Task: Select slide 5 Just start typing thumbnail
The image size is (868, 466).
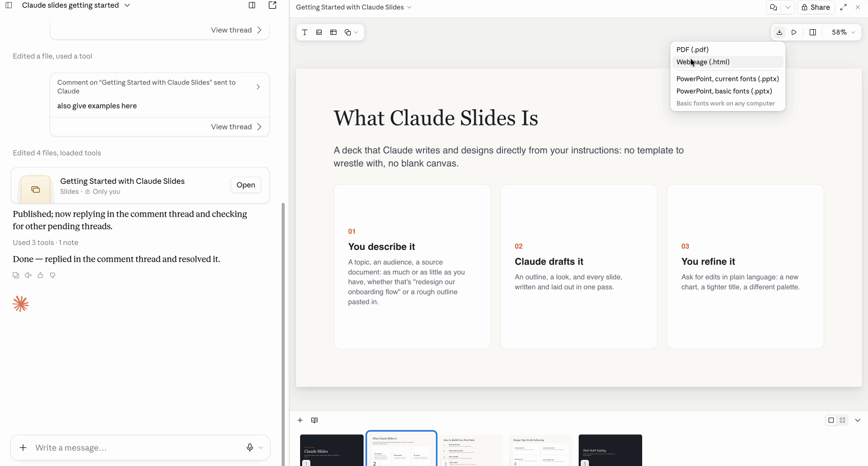Action: click(x=610, y=450)
